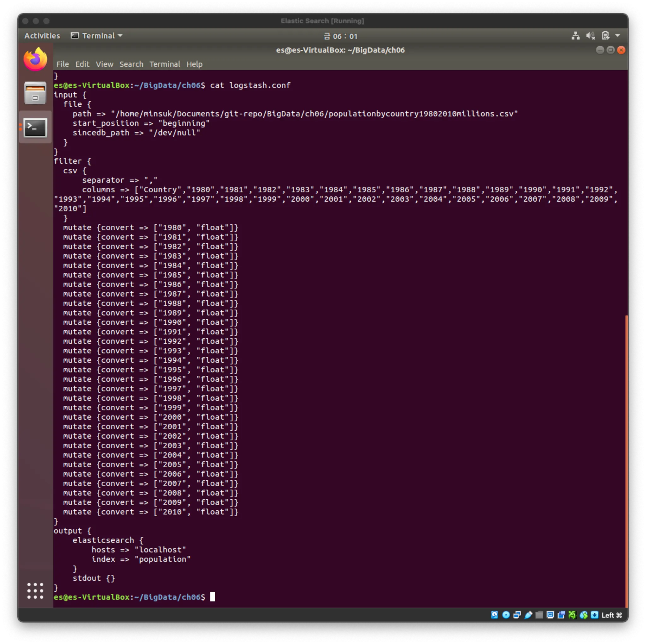Open the clock and calendar dropdown
Screen dimensions: 646x644
340,36
